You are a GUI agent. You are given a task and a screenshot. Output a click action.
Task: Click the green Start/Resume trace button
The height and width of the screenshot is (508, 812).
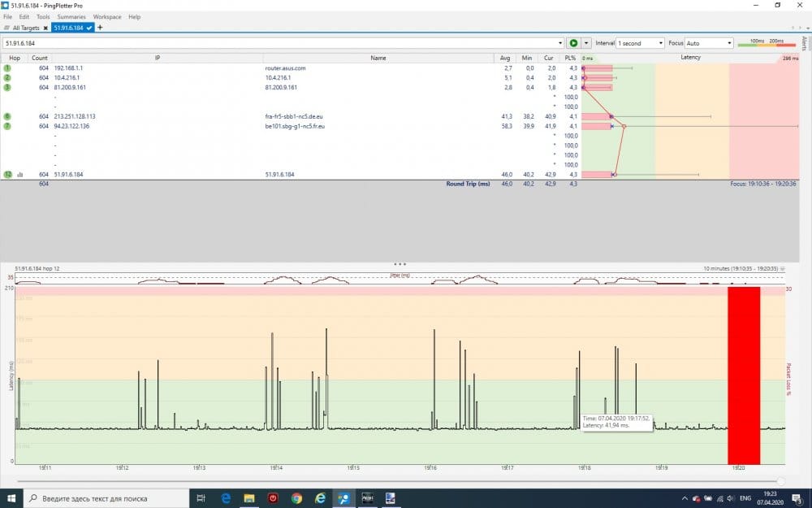coord(573,43)
